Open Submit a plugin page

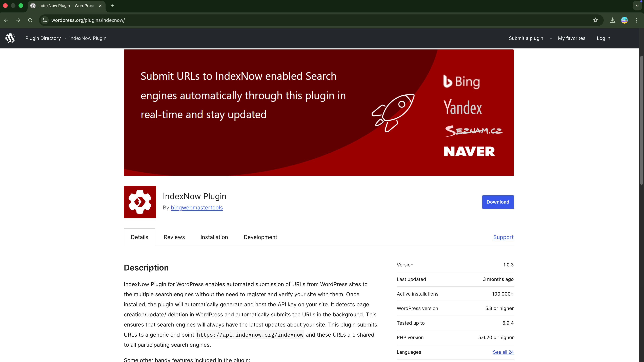[x=526, y=38]
